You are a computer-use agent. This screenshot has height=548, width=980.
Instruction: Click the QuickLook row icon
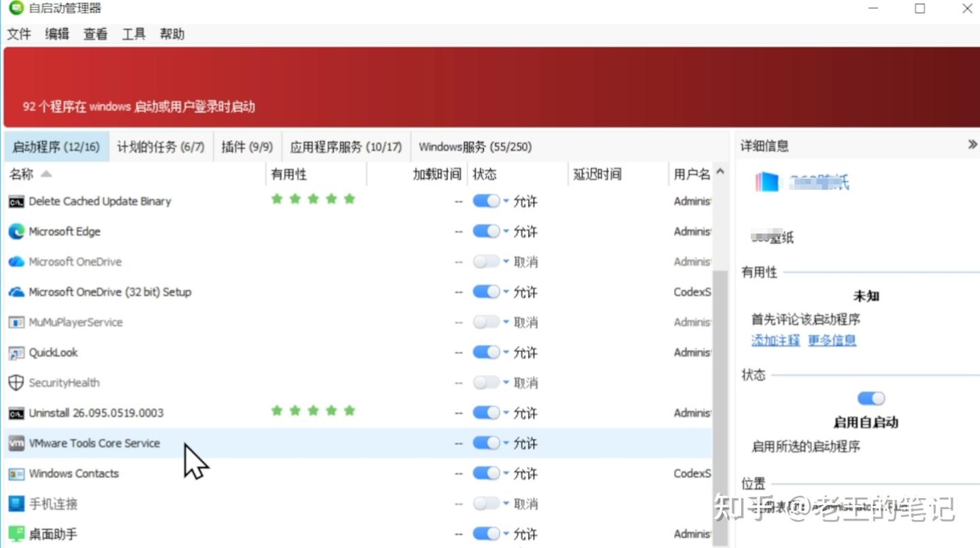(x=16, y=353)
